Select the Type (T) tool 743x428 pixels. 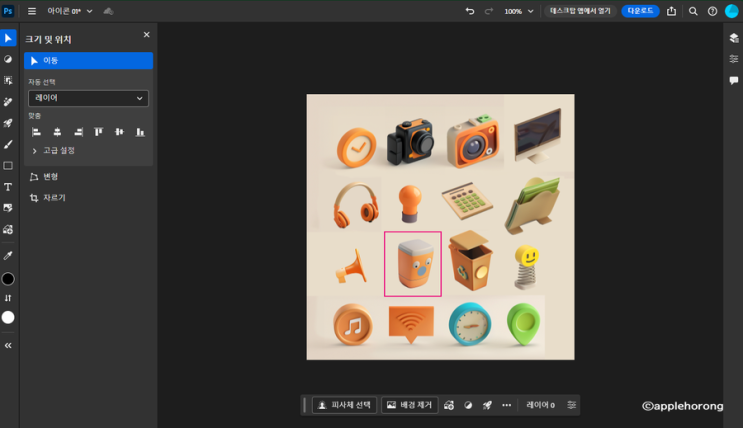pos(8,187)
